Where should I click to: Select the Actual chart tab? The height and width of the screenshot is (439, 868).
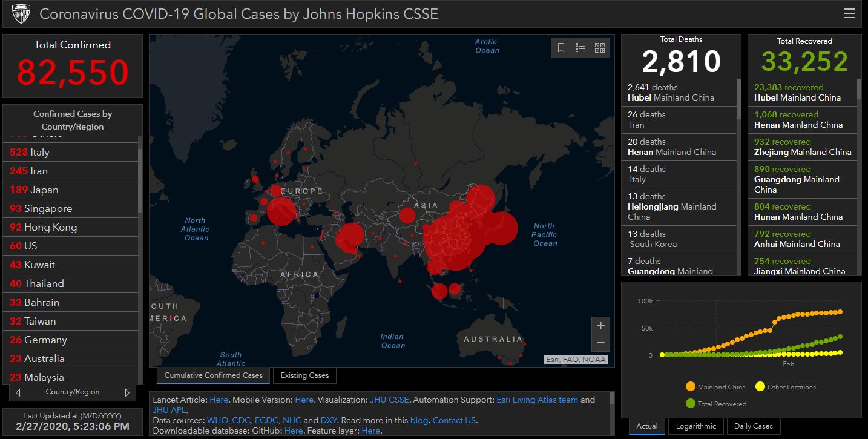pos(647,426)
